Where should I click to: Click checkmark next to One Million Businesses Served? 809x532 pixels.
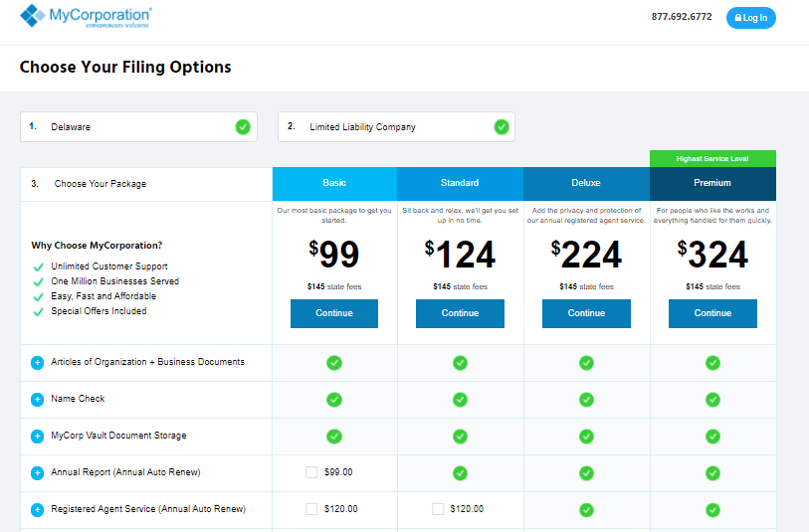(38, 282)
